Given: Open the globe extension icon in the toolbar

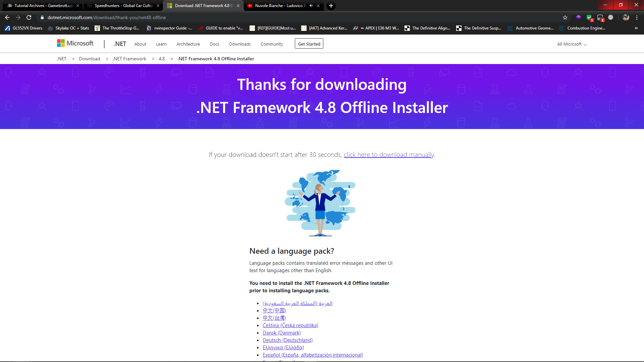Looking at the screenshot, I should 611,17.
